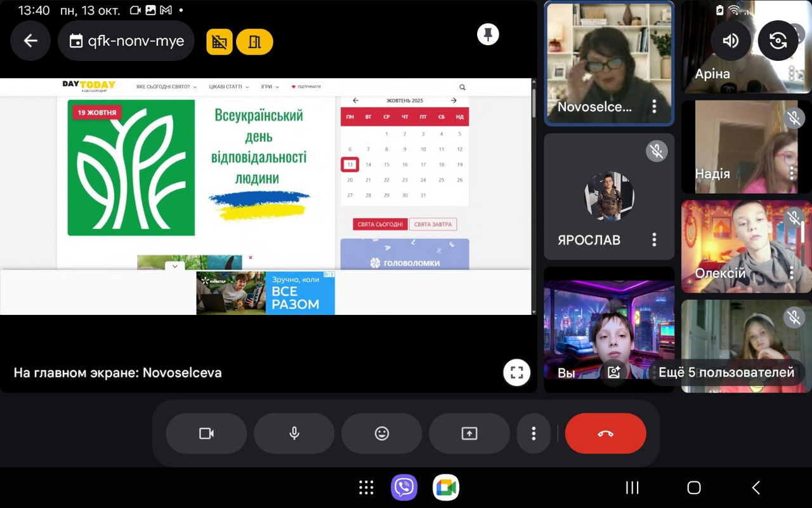Switch camera with the flip camera icon
Screen dimensions: 812x508
[x=777, y=41]
